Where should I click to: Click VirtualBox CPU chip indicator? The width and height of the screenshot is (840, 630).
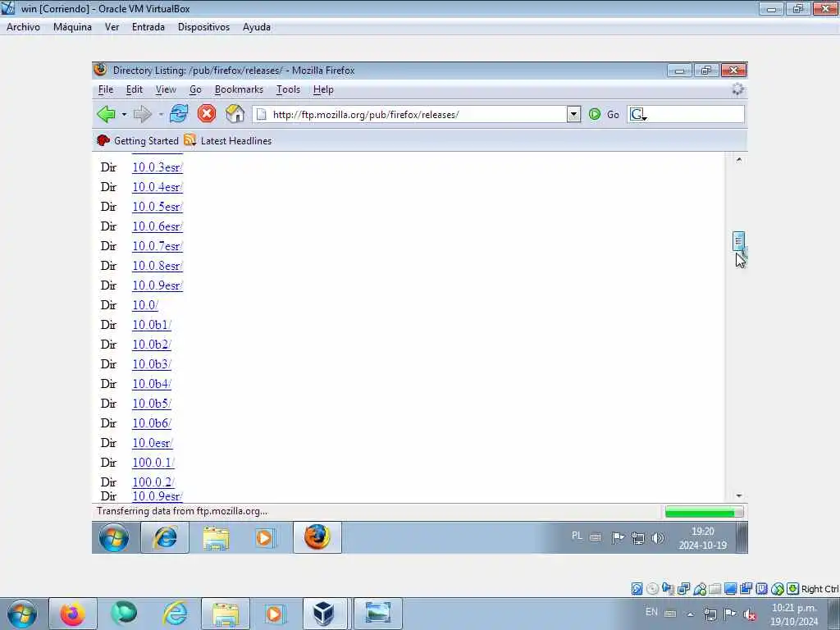(761, 589)
